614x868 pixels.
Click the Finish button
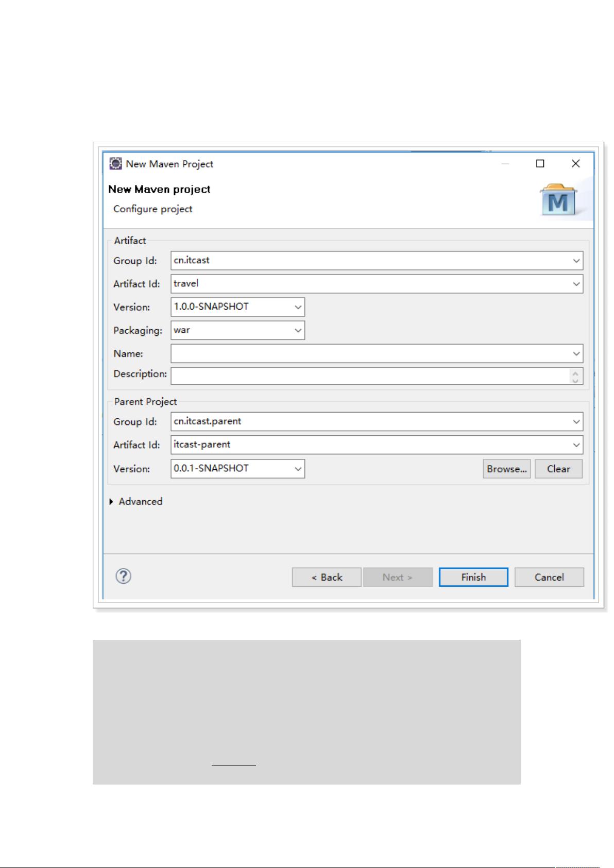(473, 577)
